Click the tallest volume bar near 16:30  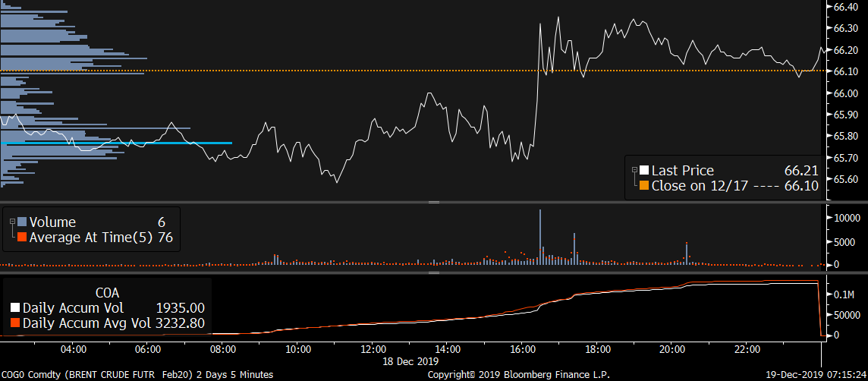[x=539, y=237]
